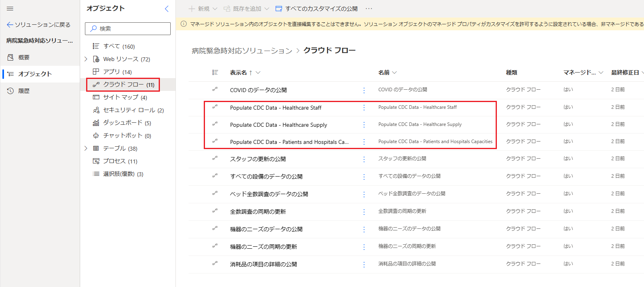Select オブジェクト in left navigation
The height and width of the screenshot is (287, 644).
[35, 74]
